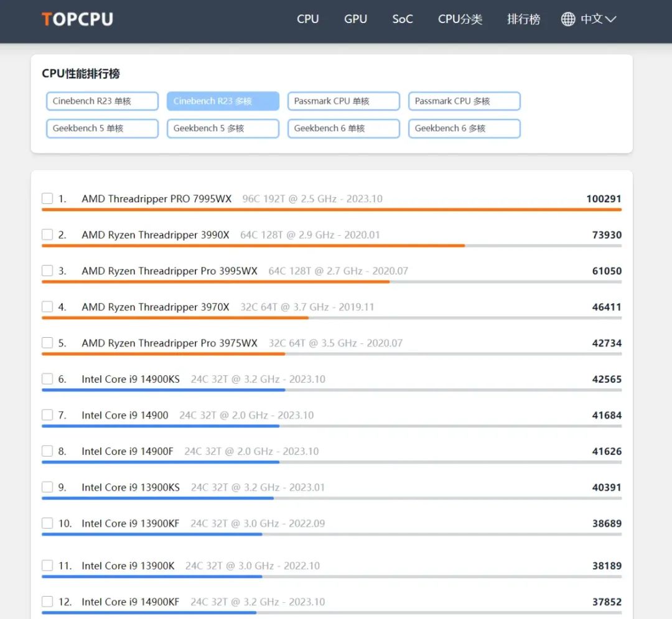Expand the 中文 language dropdown arrow

pos(610,19)
